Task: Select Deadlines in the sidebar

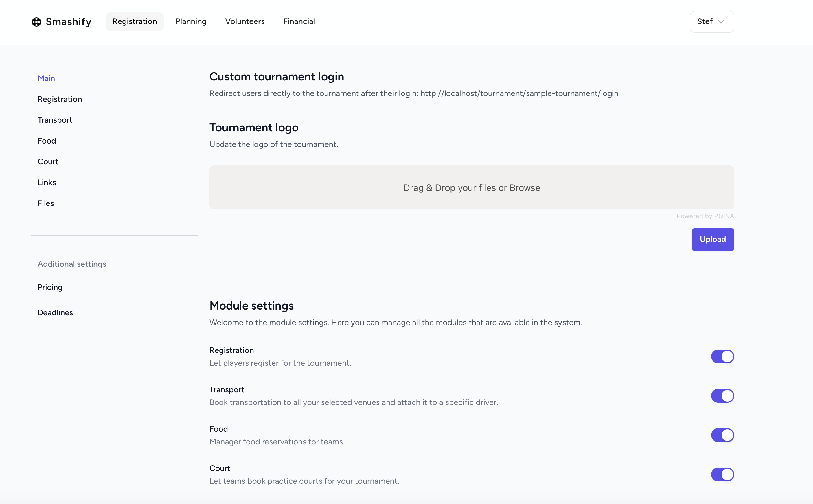Action: [55, 313]
